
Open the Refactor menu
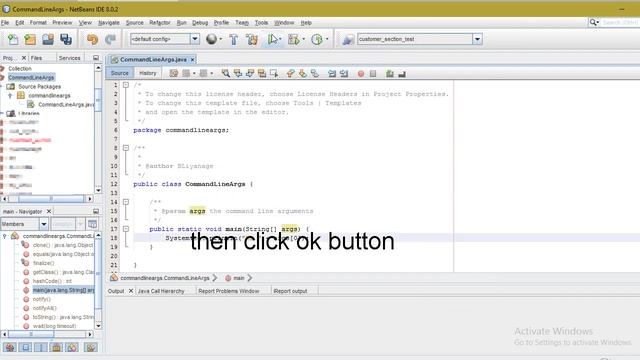click(x=160, y=23)
